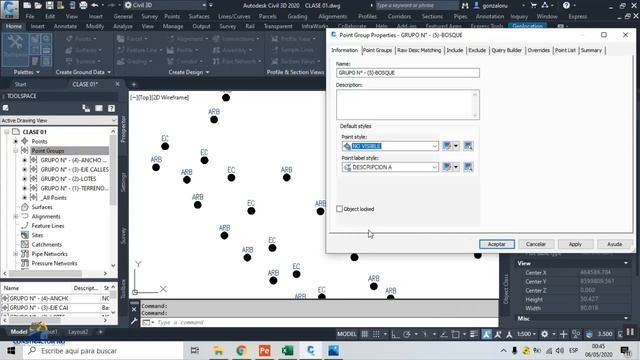Toggle snap mode dotted grid in status bar
Image resolution: width=640 pixels, height=360 pixels.
(376, 334)
